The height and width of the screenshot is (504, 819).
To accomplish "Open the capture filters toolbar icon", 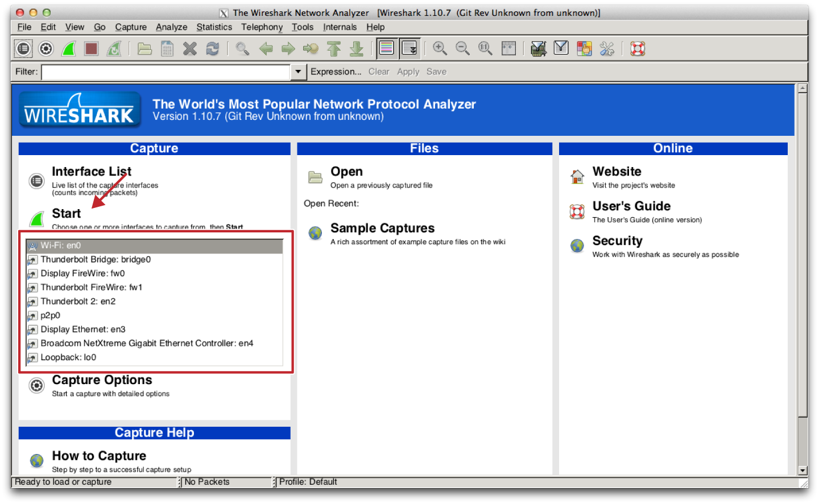I will [x=538, y=49].
